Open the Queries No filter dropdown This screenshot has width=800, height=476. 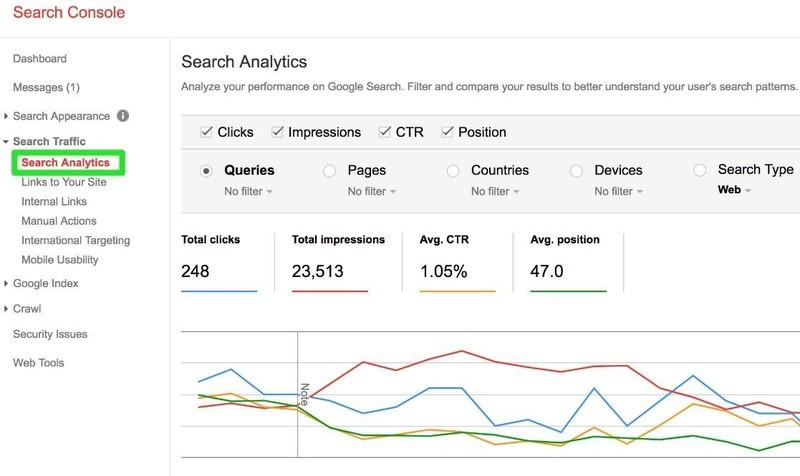tap(249, 191)
